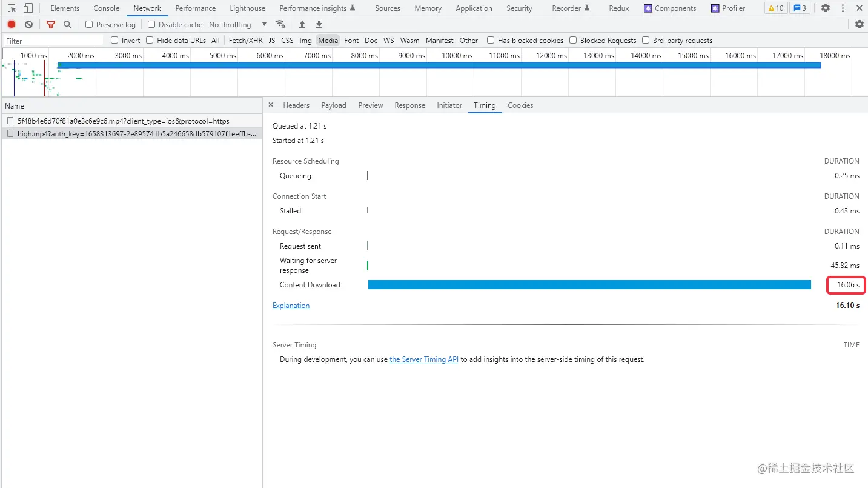Focus the Filter text field

[53, 41]
